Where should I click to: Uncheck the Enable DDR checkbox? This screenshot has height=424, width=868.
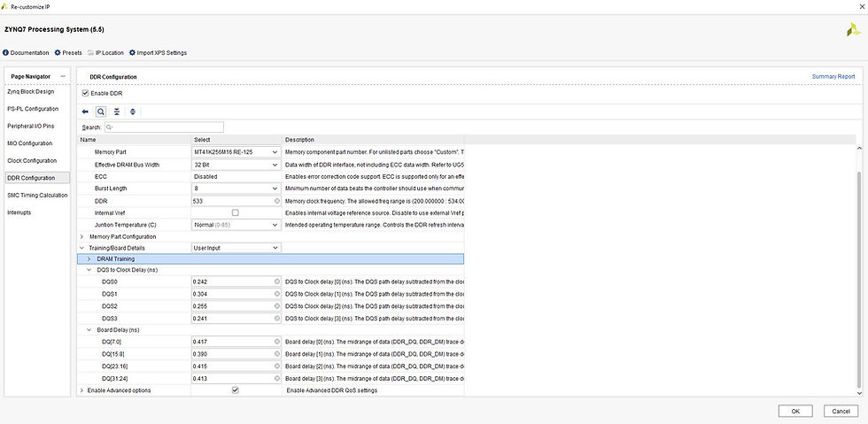coord(85,94)
